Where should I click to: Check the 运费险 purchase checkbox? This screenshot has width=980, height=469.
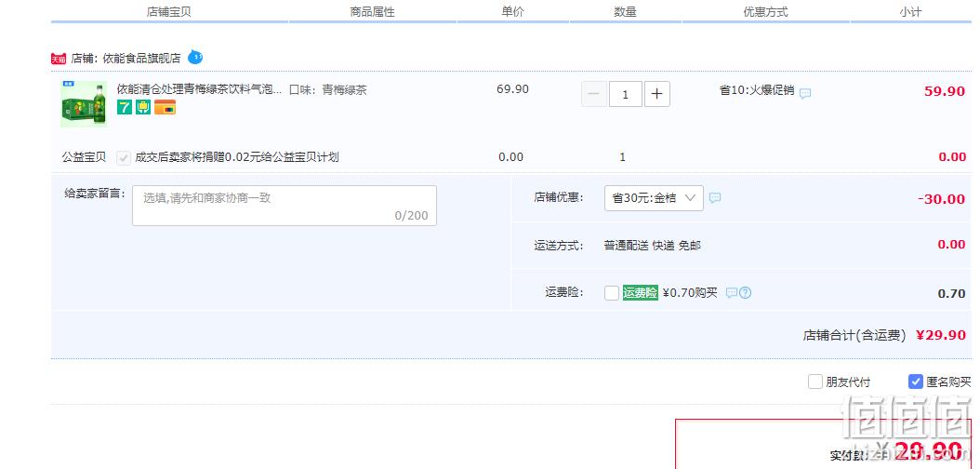click(x=612, y=292)
